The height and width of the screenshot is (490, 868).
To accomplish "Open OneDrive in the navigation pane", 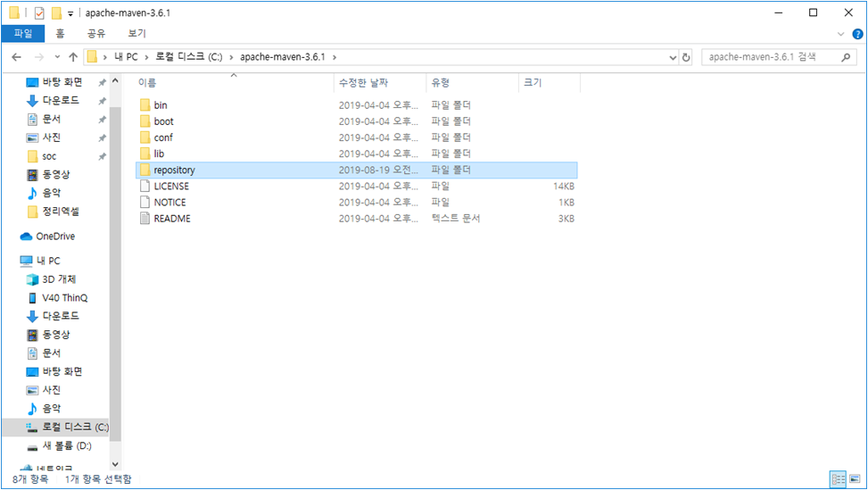I will pyautogui.click(x=47, y=237).
